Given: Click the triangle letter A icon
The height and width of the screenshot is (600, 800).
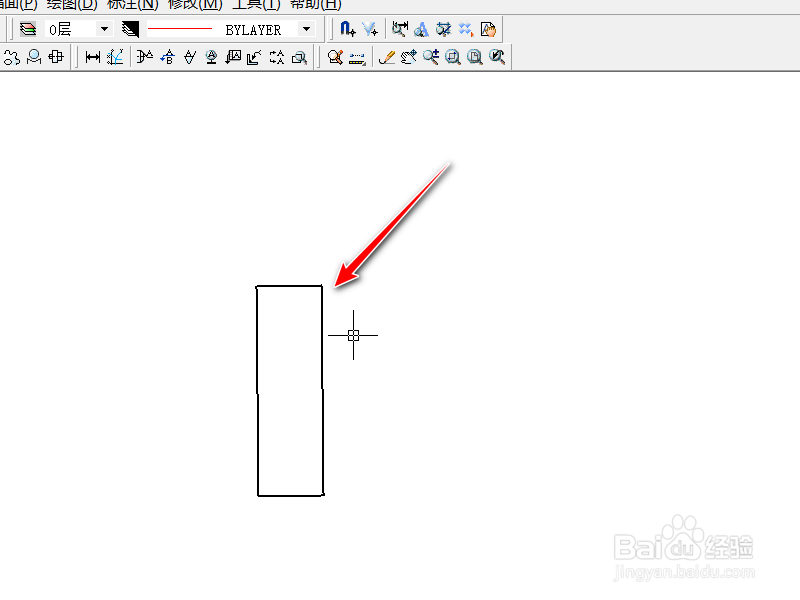Looking at the screenshot, I should click(x=190, y=57).
